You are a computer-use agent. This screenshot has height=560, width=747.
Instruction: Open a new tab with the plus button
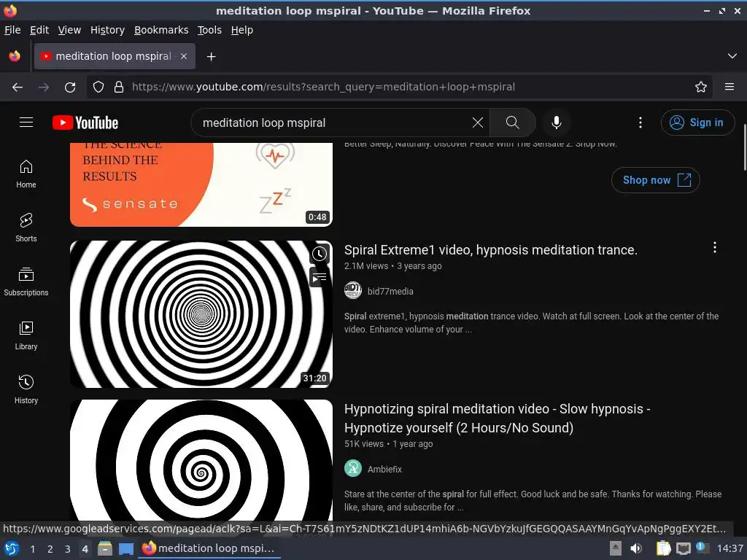click(211, 57)
